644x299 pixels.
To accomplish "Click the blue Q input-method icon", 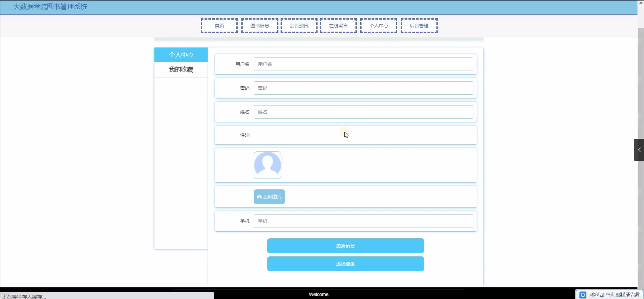I will pos(583,294).
